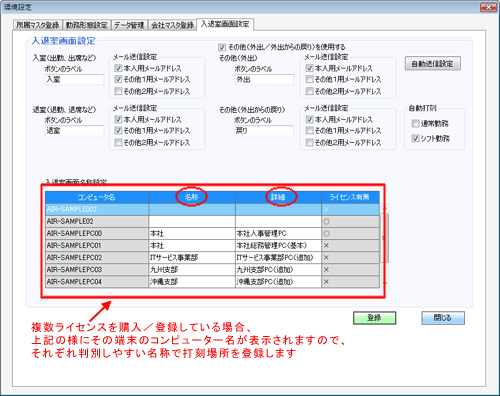Open the 勤務形態設定 tab
The width and height of the screenshot is (500, 396).
pyautogui.click(x=86, y=25)
